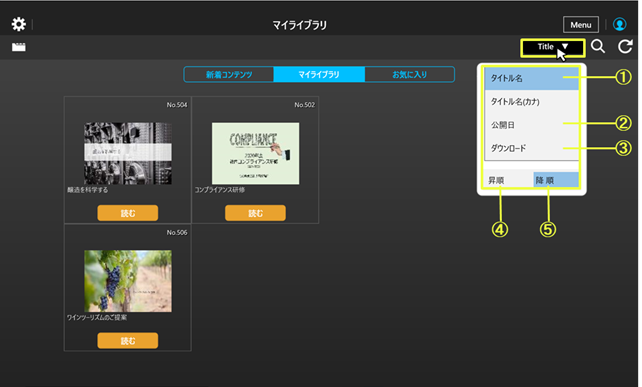Click the title ワインツーリズムのご提案
The image size is (642, 387).
click(x=97, y=317)
